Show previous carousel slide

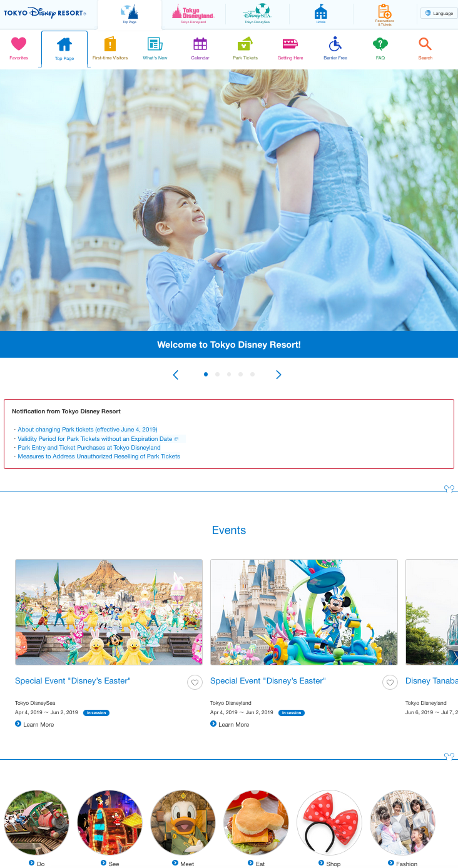176,375
